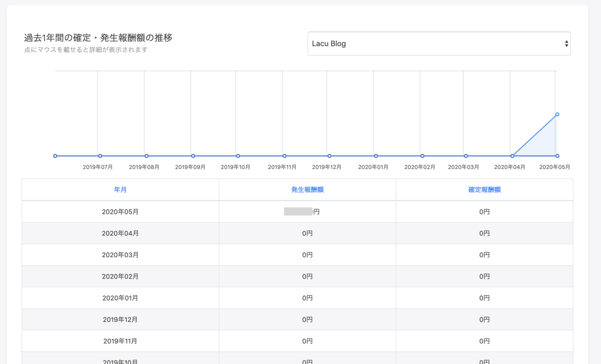Click the 確定報酬額 column header
This screenshot has width=601, height=364.
[484, 190]
